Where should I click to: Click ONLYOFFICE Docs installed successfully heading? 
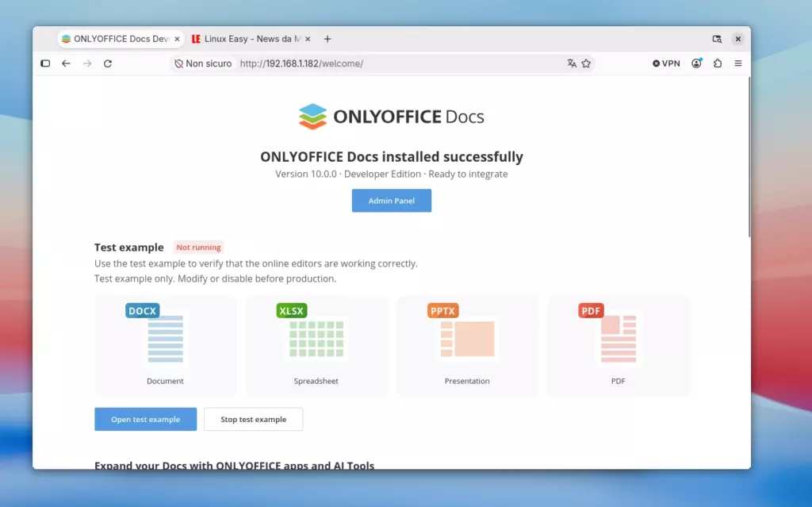click(x=392, y=156)
